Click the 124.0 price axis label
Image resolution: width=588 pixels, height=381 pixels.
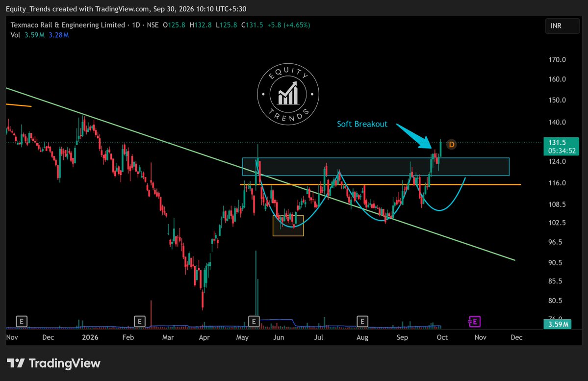pyautogui.click(x=557, y=162)
